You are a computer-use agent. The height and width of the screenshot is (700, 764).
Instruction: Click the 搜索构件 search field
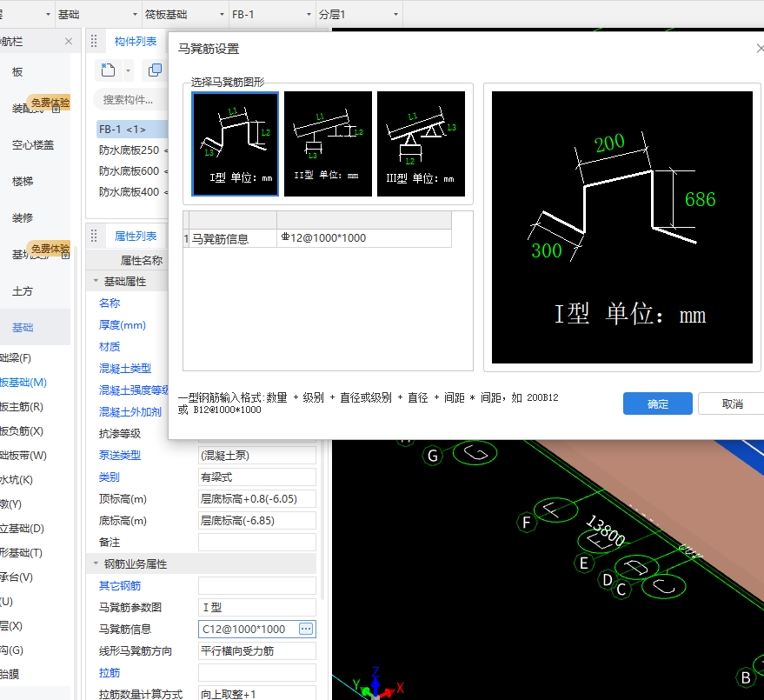130,100
